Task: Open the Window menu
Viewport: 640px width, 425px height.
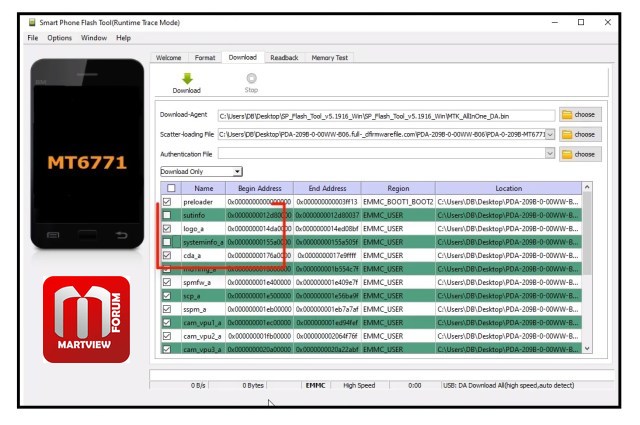Action: coord(94,38)
